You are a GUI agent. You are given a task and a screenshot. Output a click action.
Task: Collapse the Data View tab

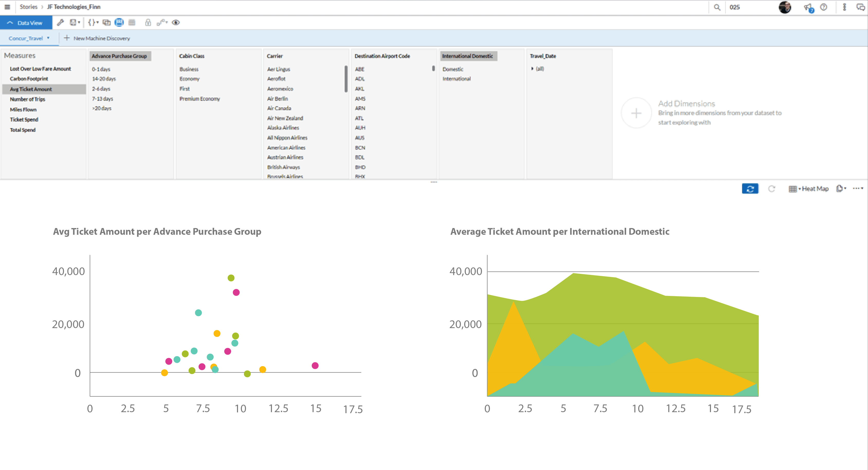pyautogui.click(x=26, y=23)
